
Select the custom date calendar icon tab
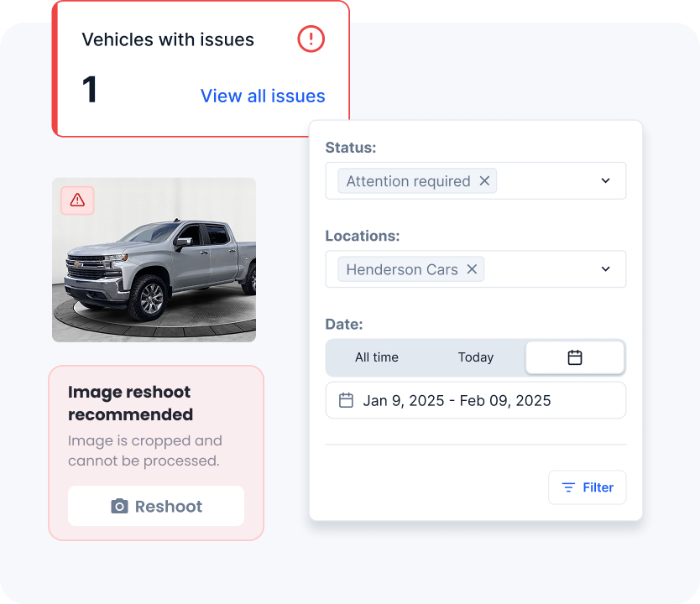tap(575, 357)
